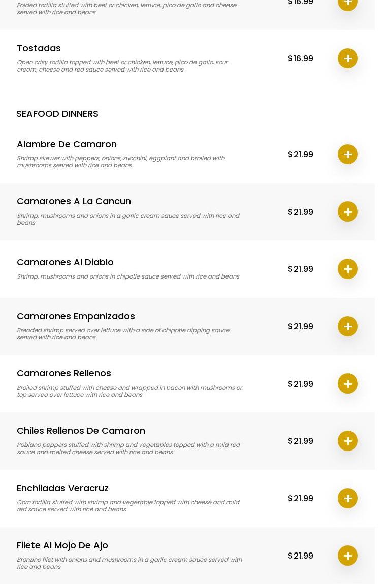The width and height of the screenshot is (391, 588).
Task: Add Camarones Empanizados to the order
Action: click(348, 326)
